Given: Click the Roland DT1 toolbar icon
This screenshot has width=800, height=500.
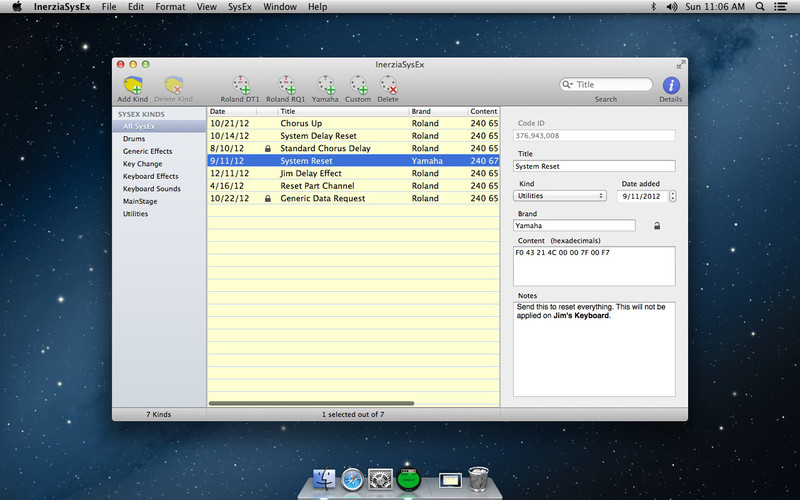Looking at the screenshot, I should point(241,85).
